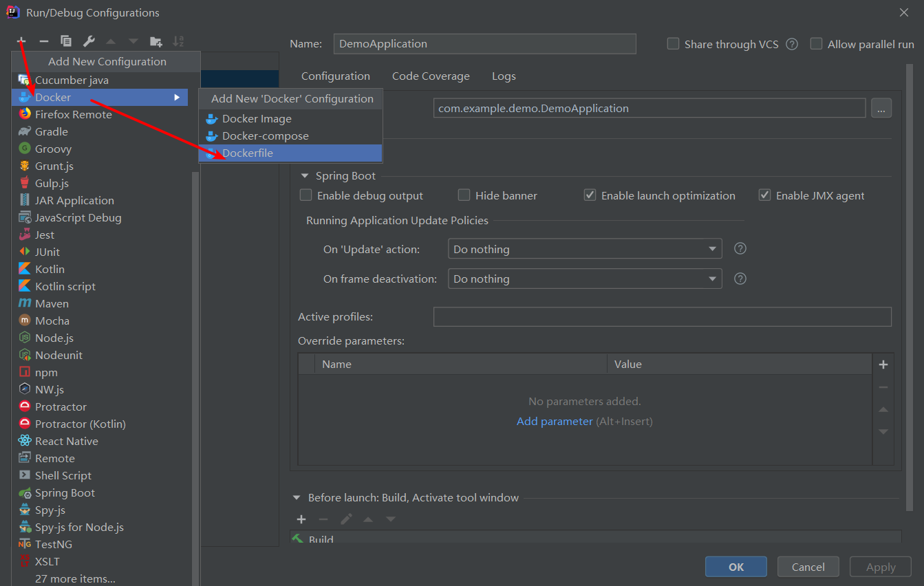Select npm configuration type

[100, 372]
